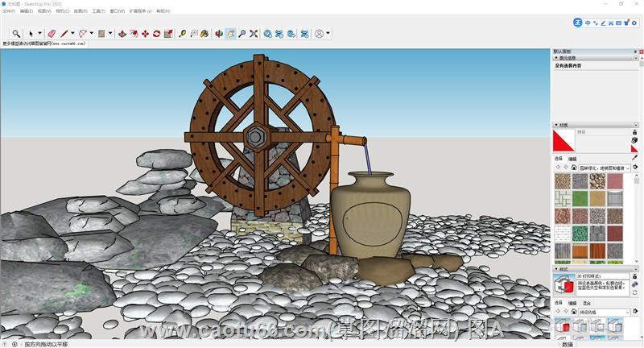Activate the Push/Pull tool
The height and width of the screenshot is (348, 644).
coord(122,34)
